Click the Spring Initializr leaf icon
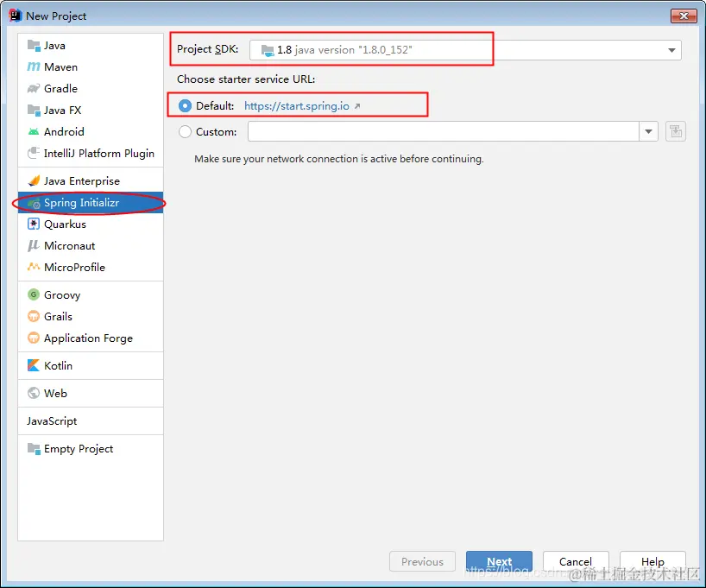The width and height of the screenshot is (706, 588). (x=35, y=203)
